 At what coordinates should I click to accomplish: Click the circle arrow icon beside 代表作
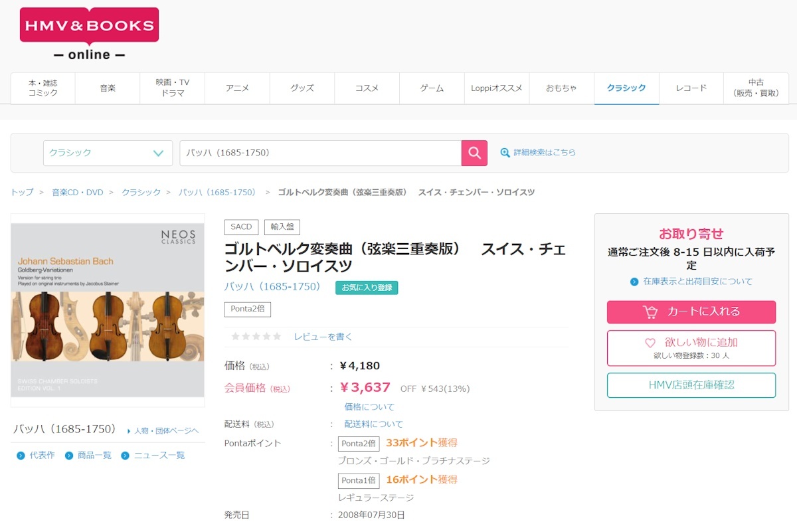(21, 456)
